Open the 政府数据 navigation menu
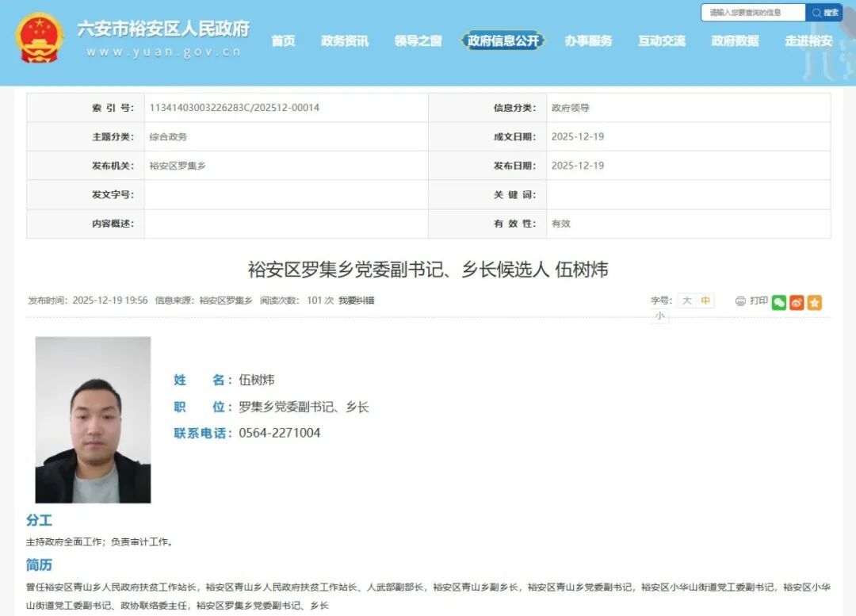This screenshot has width=856, height=616. 735,40
